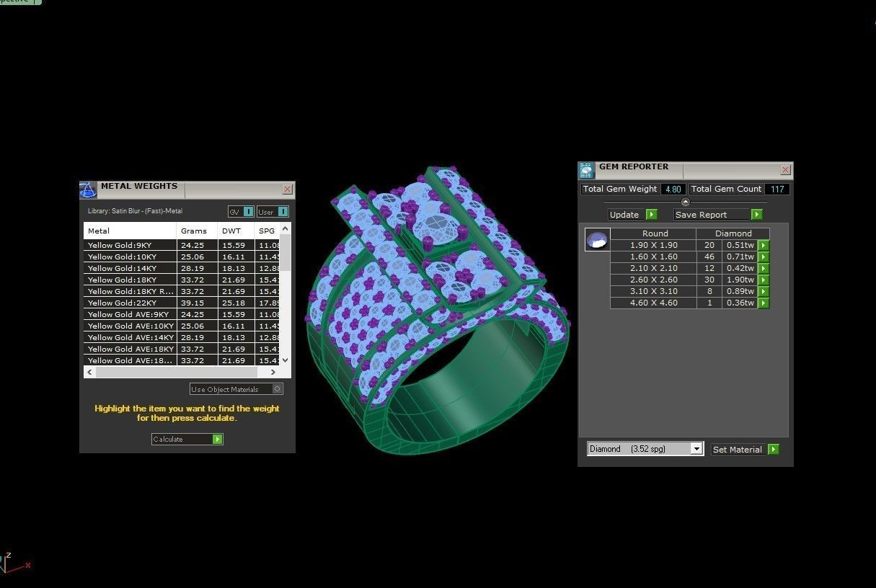Click the green arrow for 2.10 X 2.10 row
Screen dimensions: 876x588
click(764, 268)
